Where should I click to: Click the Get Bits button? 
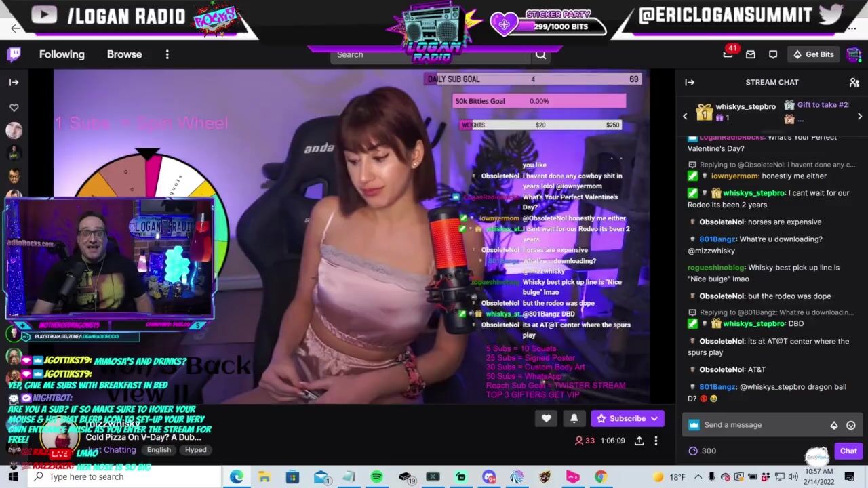pos(813,54)
